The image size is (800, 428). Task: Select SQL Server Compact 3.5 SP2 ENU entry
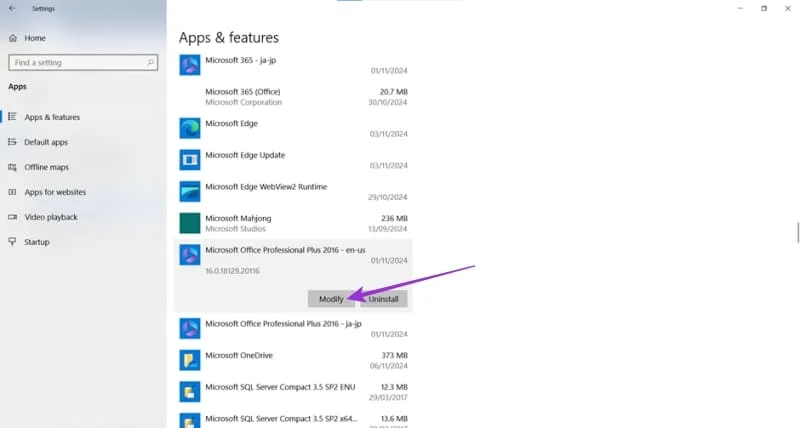pyautogui.click(x=293, y=392)
